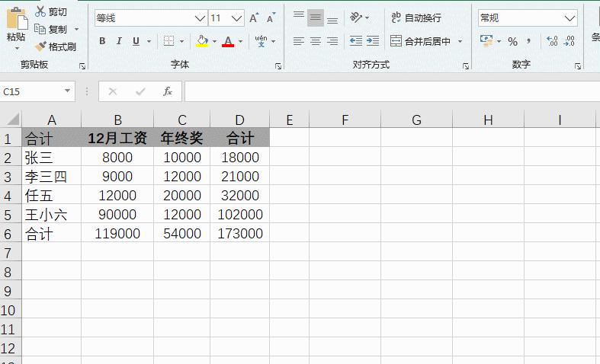This screenshot has width=600, height=364.
Task: Align text right icon
Action: pyautogui.click(x=332, y=41)
